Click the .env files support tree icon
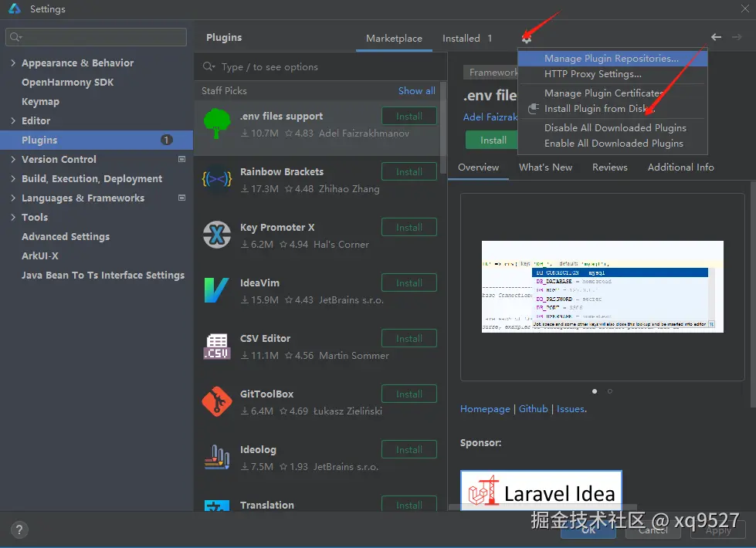This screenshot has height=548, width=756. coord(216,123)
